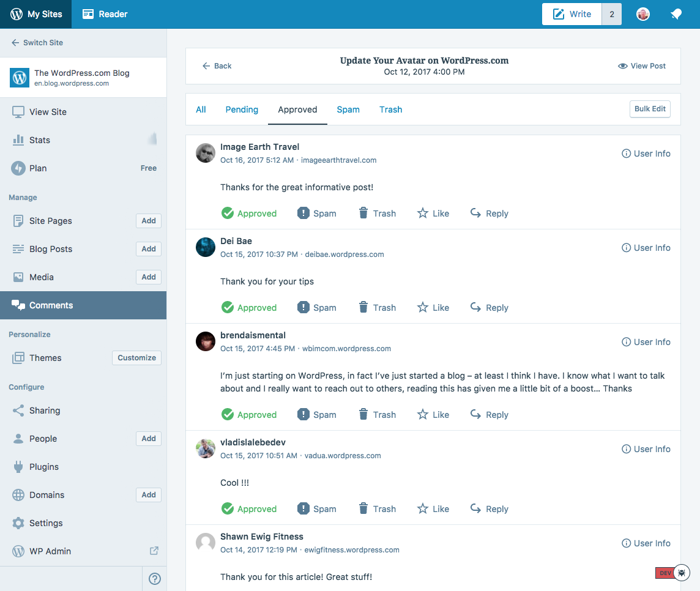Screen dimensions: 700x591
Task: Open WP Admin external link icon
Action: pyautogui.click(x=154, y=551)
